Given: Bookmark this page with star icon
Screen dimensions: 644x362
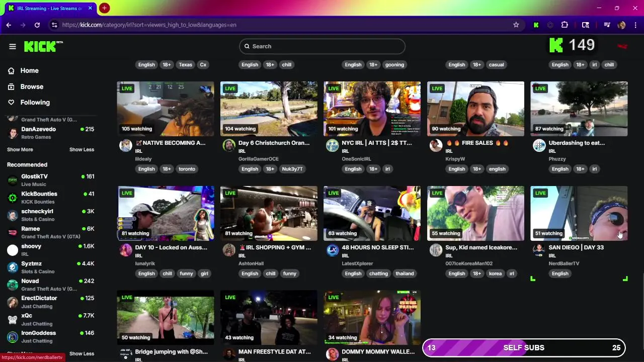Looking at the screenshot, I should click(516, 25).
